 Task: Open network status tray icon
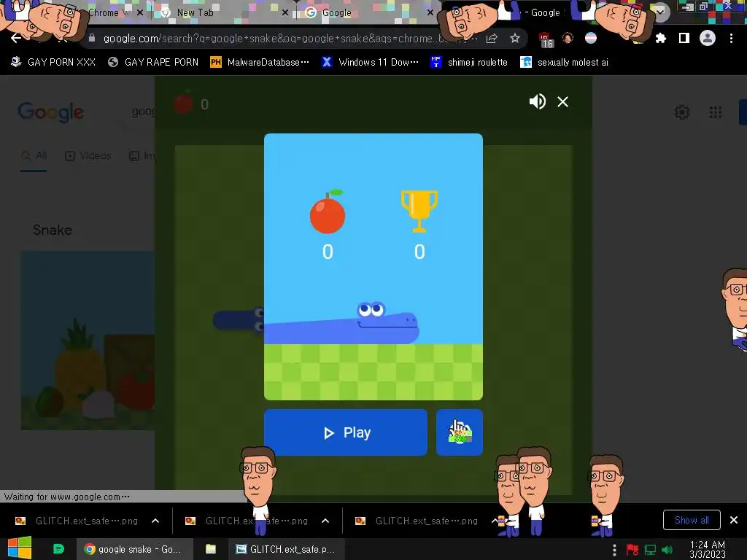(650, 550)
